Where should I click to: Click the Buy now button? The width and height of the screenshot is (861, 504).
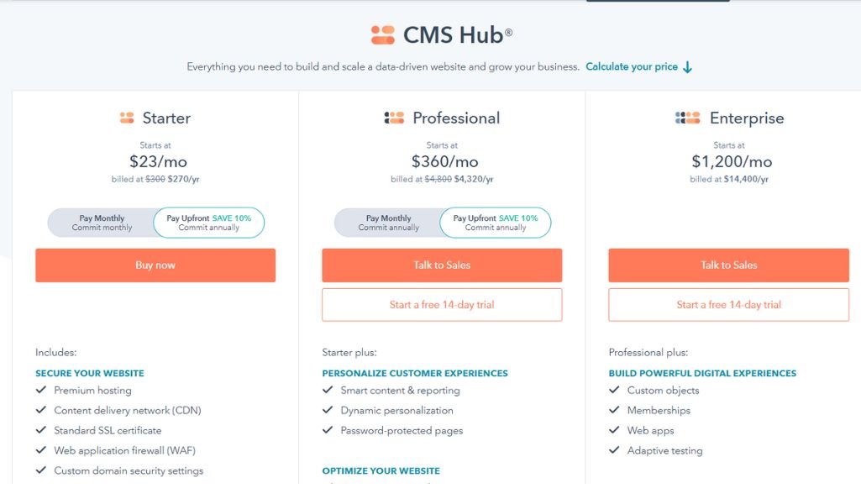155,265
